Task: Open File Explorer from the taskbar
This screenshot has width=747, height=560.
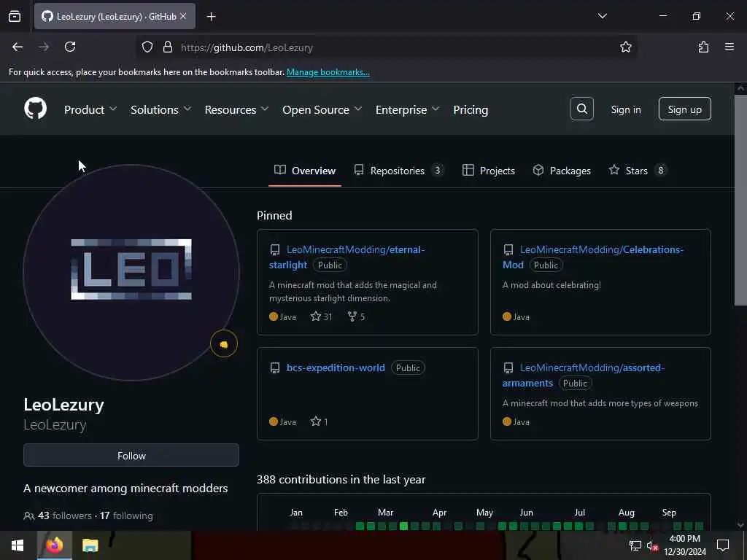Action: click(90, 545)
